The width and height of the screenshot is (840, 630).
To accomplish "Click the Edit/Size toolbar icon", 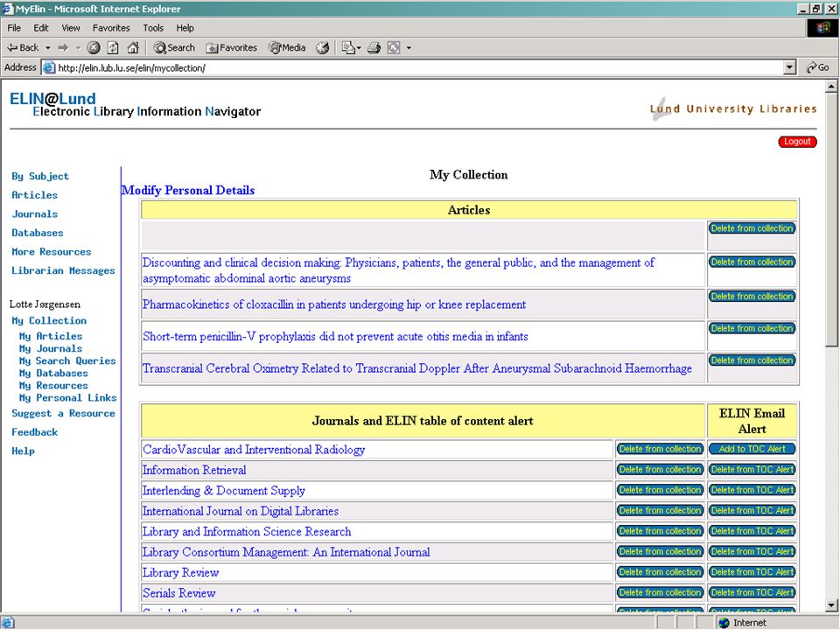I will (394, 47).
